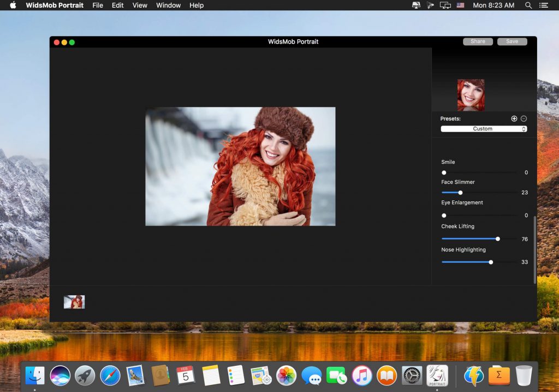This screenshot has height=392, width=559.
Task: Move the Face Slimmer slider
Action: (460, 192)
